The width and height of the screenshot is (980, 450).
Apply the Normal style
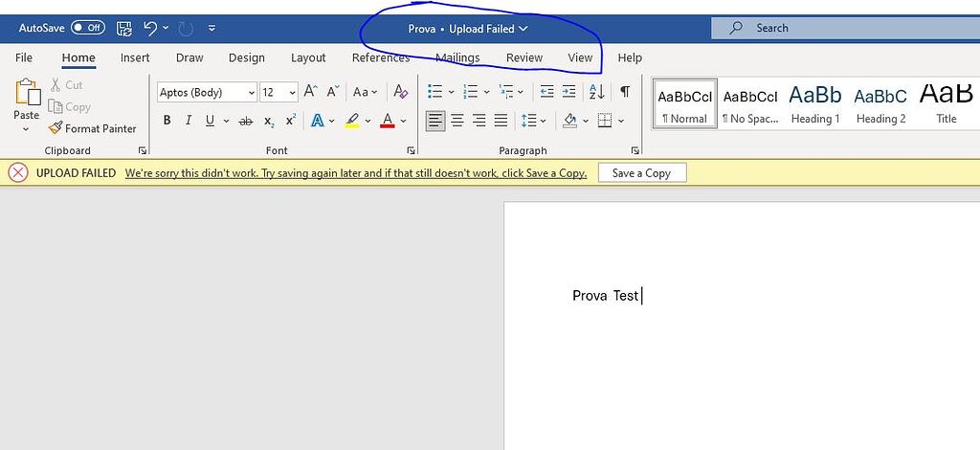click(684, 103)
